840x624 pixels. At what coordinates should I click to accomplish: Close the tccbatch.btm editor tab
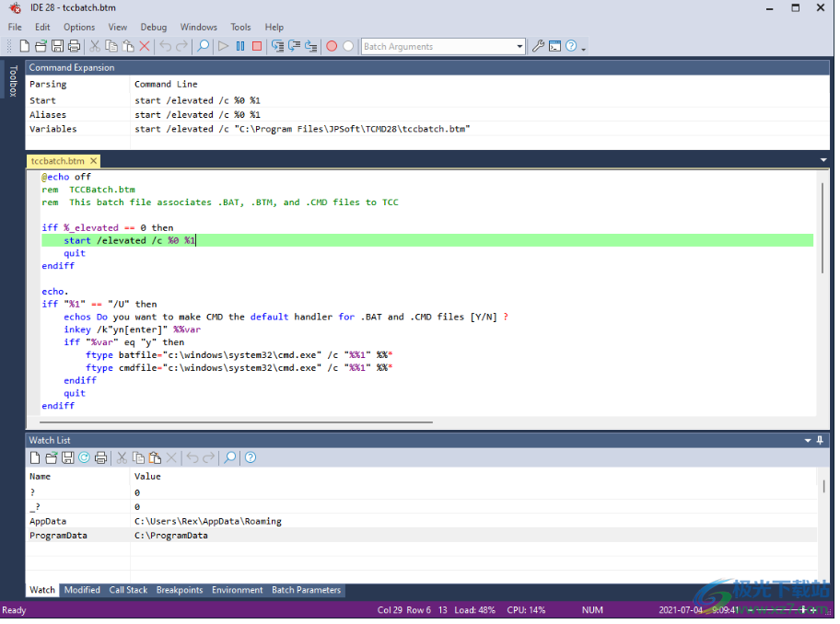94,161
